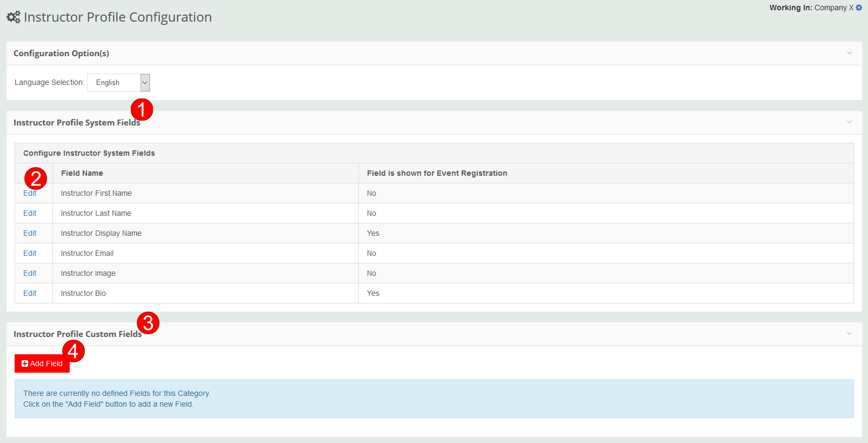The image size is (868, 443).
Task: Click the gears icon next to page title
Action: point(14,17)
